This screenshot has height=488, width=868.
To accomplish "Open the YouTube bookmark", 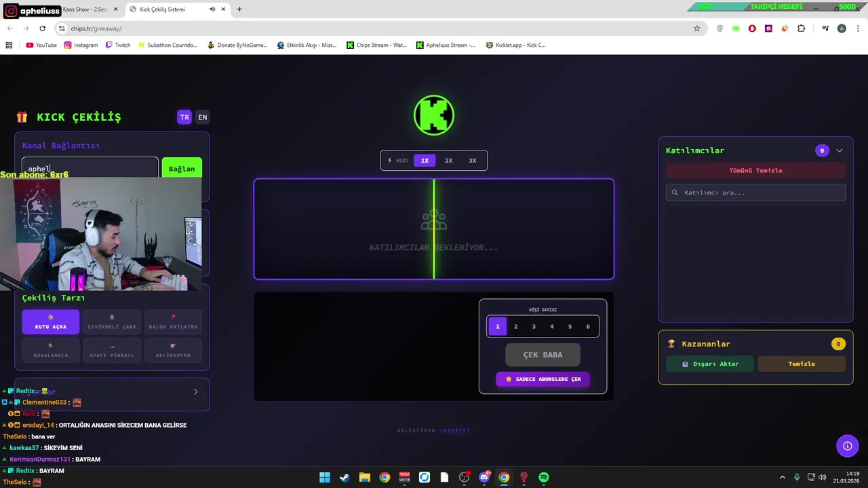I will [x=41, y=45].
